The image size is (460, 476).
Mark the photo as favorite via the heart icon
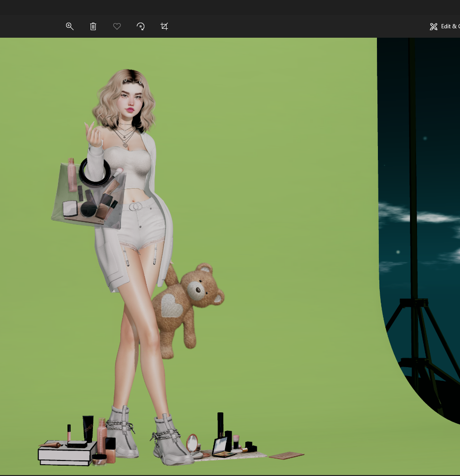click(x=117, y=26)
